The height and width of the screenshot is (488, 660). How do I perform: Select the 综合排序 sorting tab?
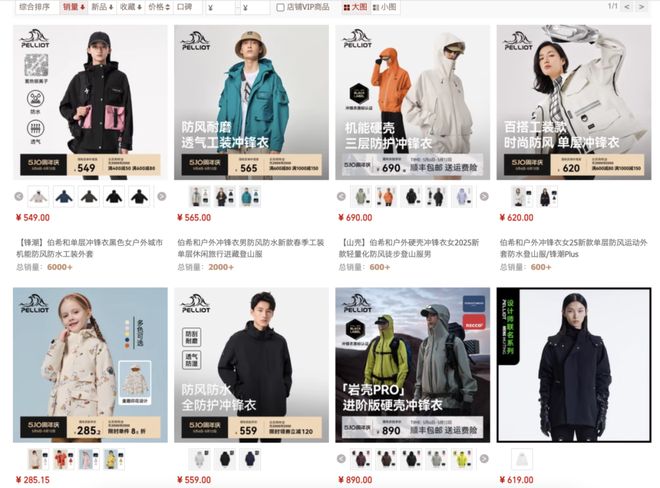click(x=35, y=7)
